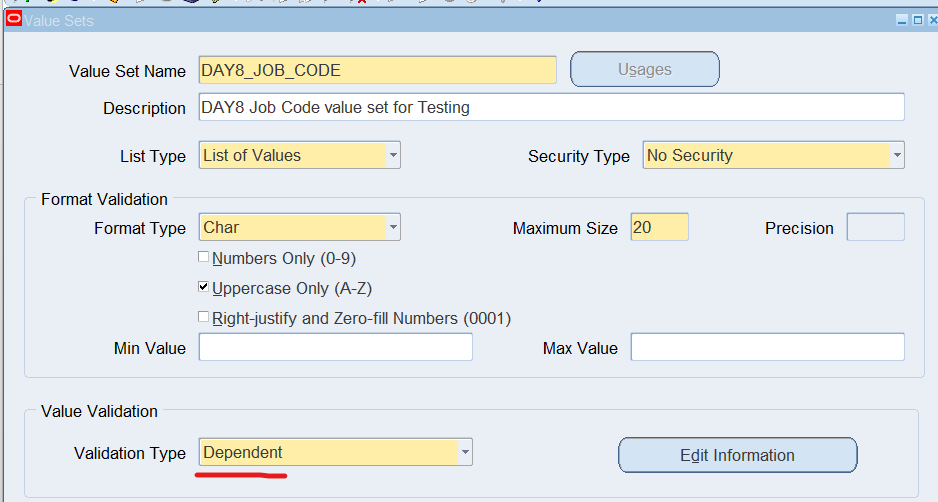This screenshot has height=502, width=938.
Task: Expand the Validation Type dropdown showing Dependent
Action: click(465, 452)
